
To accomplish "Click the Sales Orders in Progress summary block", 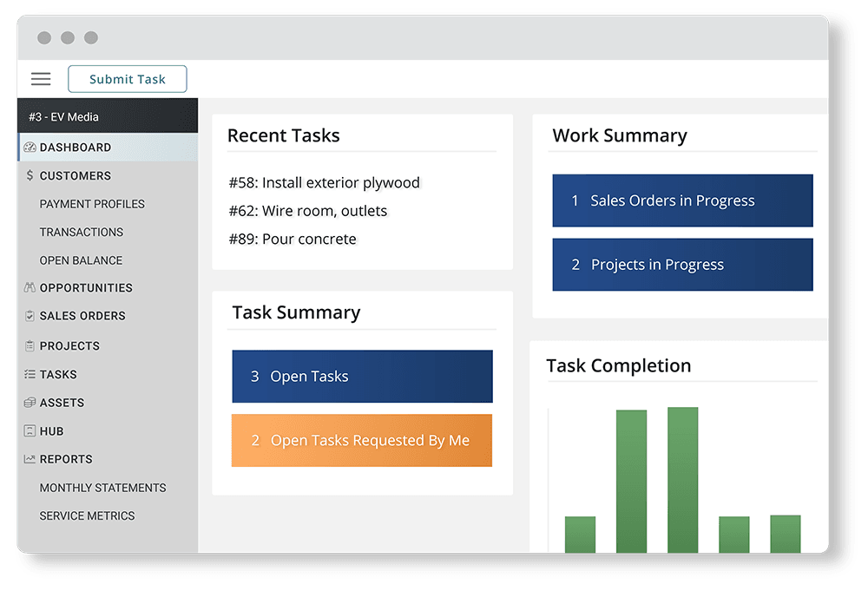I will click(x=682, y=200).
